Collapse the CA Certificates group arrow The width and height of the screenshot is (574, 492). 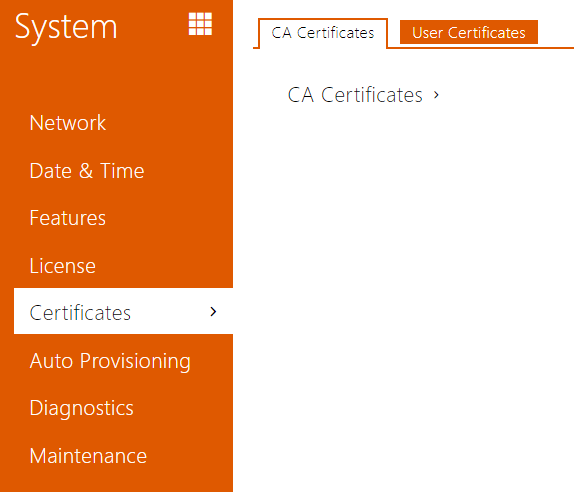[436, 95]
